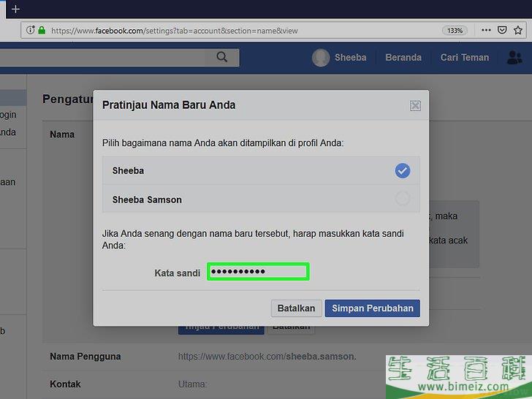Click the browser address bar URL
This screenshot has width=532, height=399.
pyautogui.click(x=175, y=31)
